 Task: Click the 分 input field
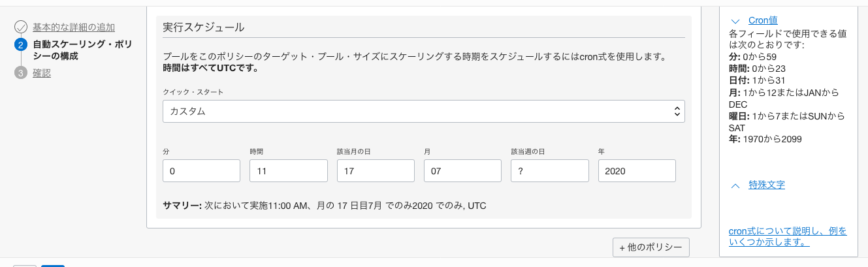pyautogui.click(x=201, y=171)
